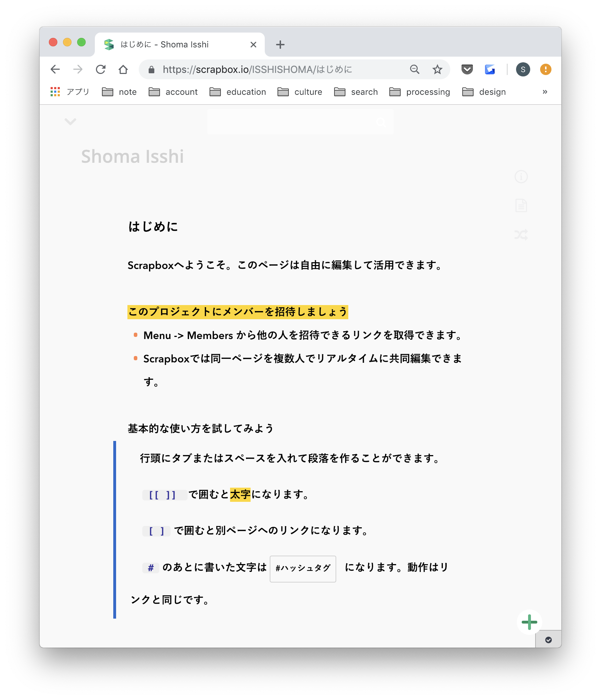
Task: Open the culture bookmarks folder
Action: pyautogui.click(x=300, y=92)
